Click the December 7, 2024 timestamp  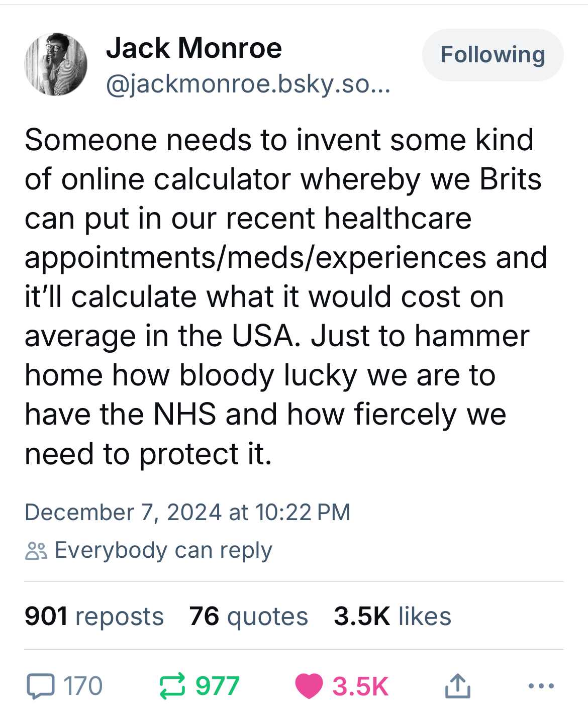[187, 512]
